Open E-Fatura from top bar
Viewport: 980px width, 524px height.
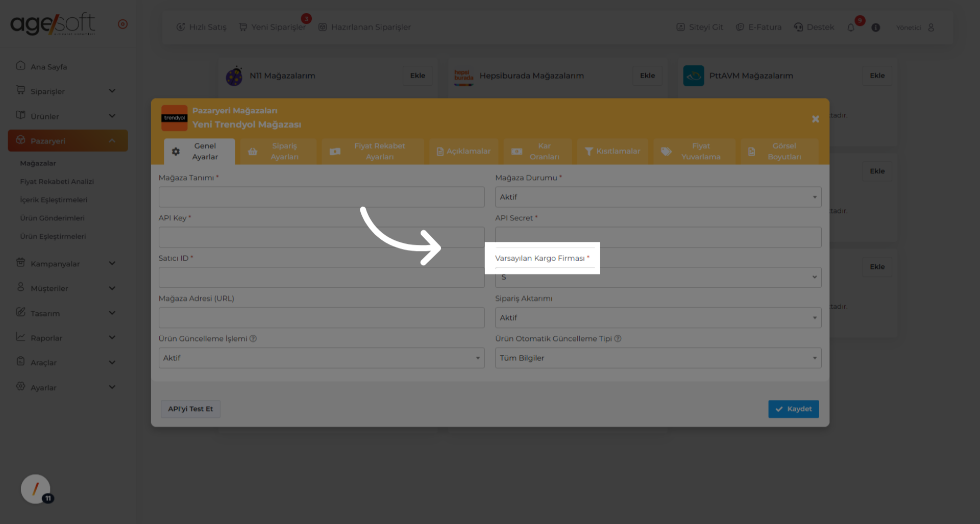click(758, 27)
